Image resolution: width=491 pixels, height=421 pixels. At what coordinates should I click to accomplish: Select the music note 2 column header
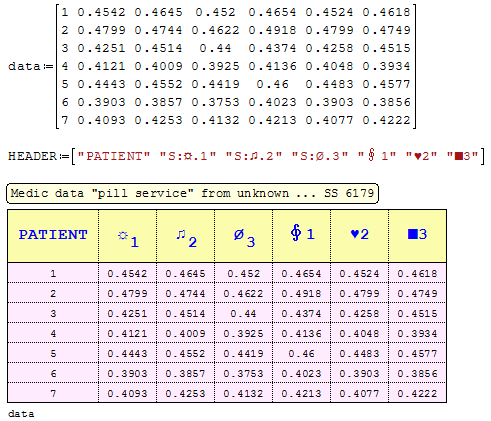pyautogui.click(x=185, y=236)
